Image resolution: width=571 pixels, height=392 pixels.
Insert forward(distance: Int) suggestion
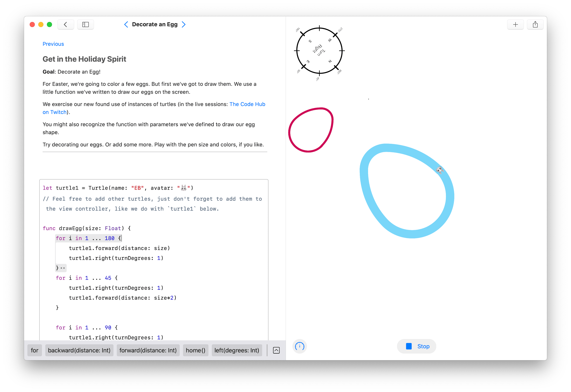pos(148,350)
